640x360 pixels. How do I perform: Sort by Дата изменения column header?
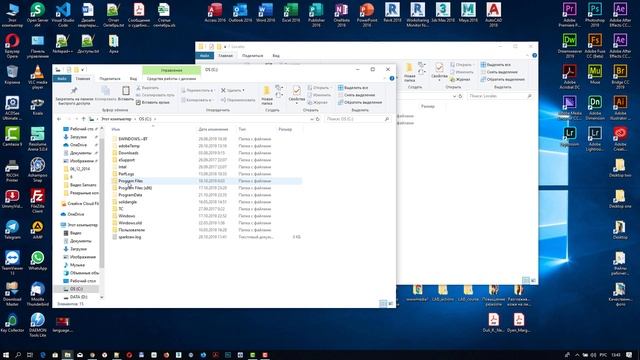213,129
